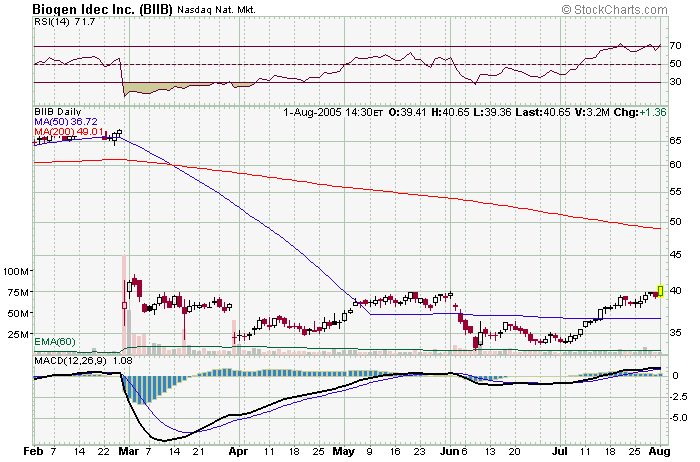Screen dimensions: 700x462
Task: Click the -5.0 MACD axis label
Action: (677, 418)
